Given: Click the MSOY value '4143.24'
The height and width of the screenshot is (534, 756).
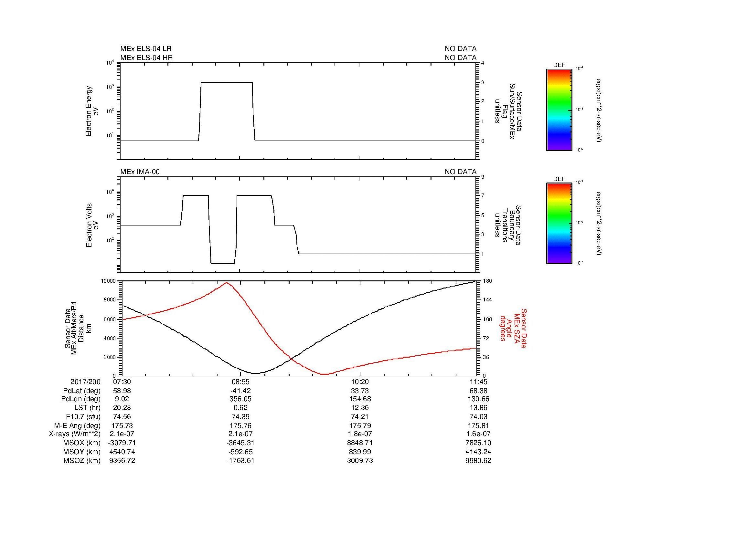Looking at the screenshot, I should (478, 452).
